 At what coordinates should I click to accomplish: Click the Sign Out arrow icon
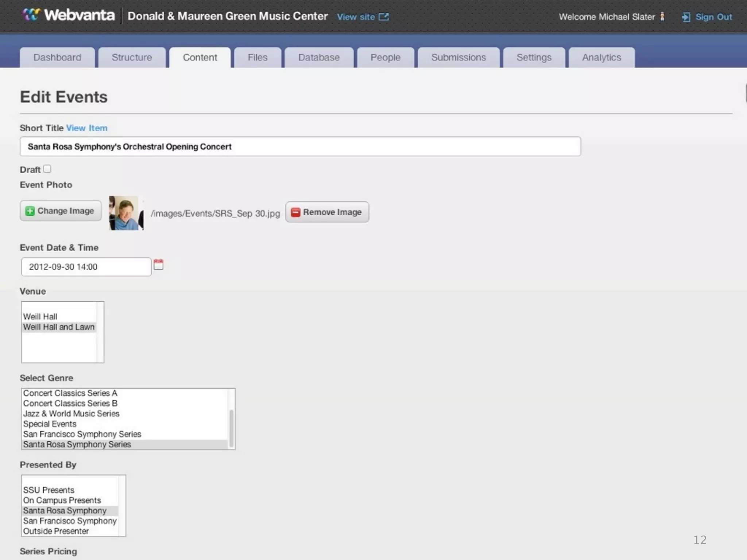click(x=686, y=17)
